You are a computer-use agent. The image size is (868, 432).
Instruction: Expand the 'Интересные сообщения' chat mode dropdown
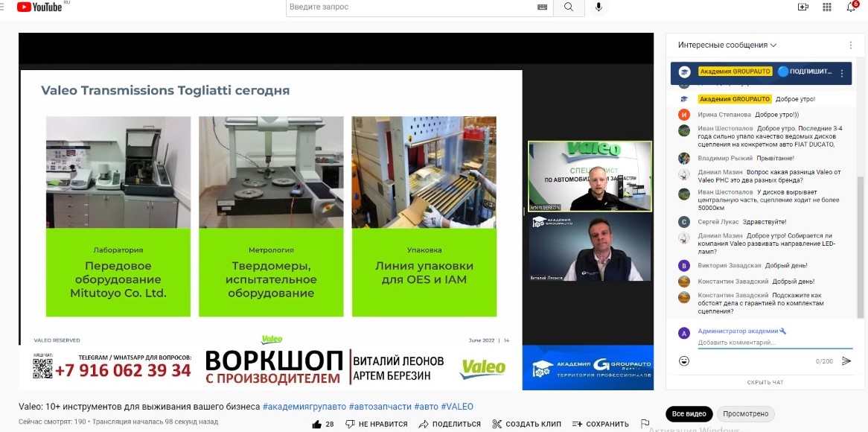point(727,45)
